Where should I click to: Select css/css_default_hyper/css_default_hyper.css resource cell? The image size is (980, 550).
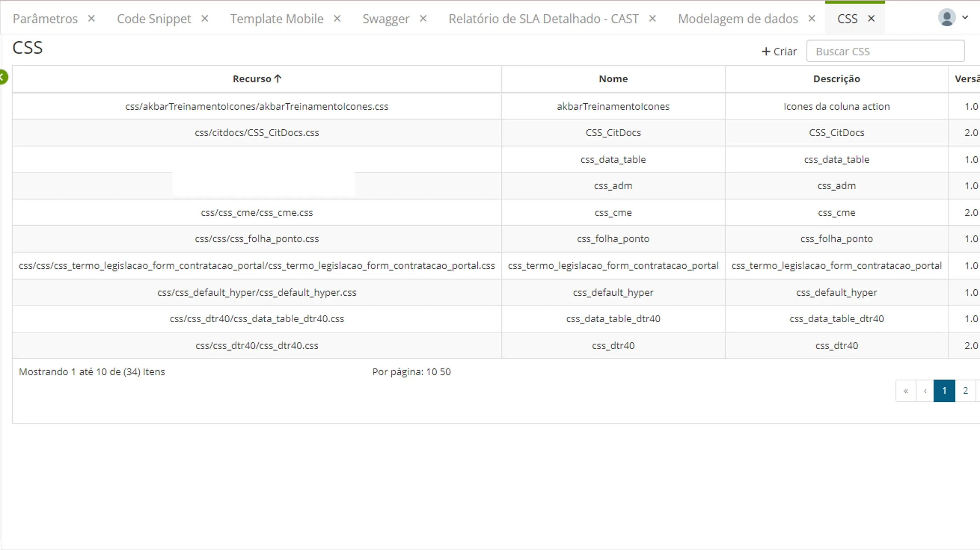(x=257, y=293)
